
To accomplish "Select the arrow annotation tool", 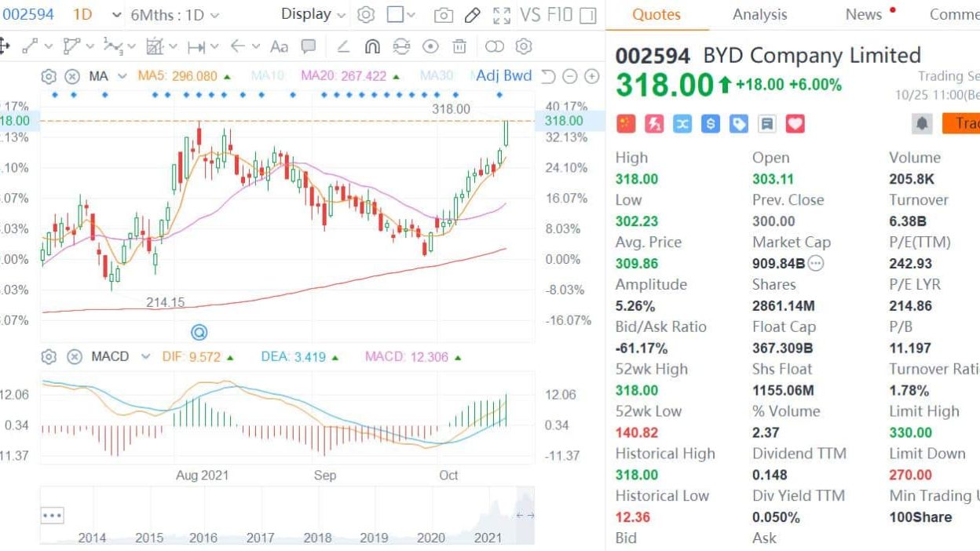I will click(237, 47).
